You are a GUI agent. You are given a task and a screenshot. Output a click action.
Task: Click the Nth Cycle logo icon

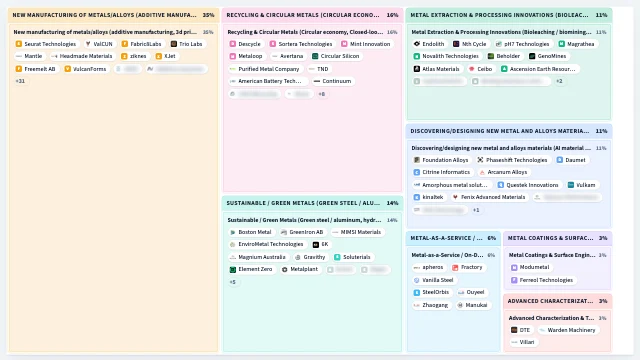pos(456,44)
